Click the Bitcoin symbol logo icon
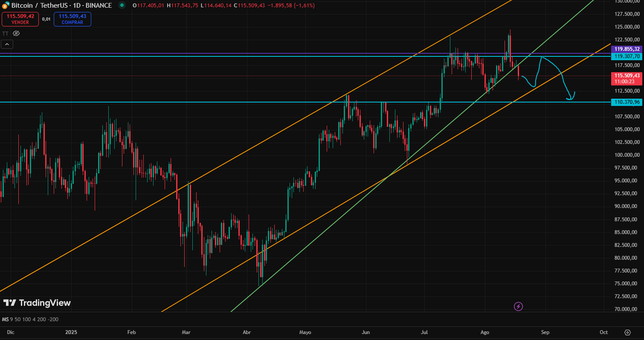The width and height of the screenshot is (644, 340). [x=5, y=5]
